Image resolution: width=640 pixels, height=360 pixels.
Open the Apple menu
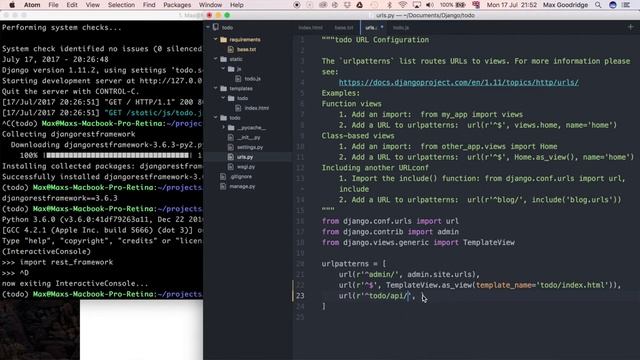tap(12, 5)
